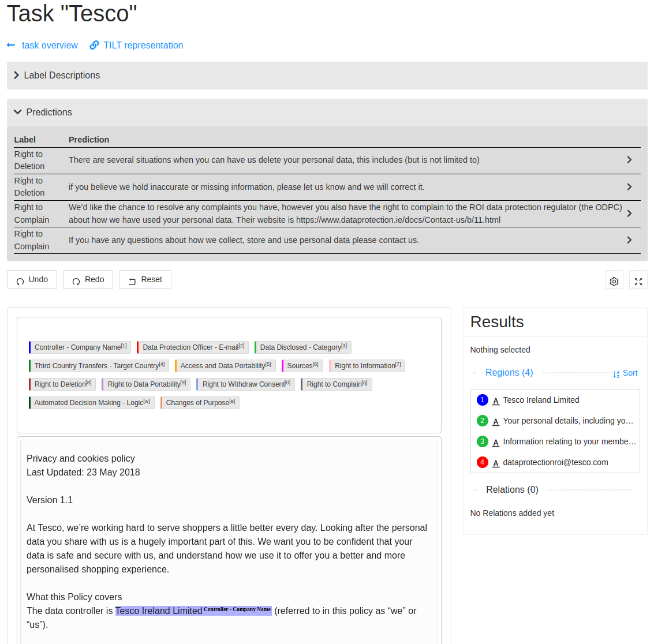
Task: Select the 'Information relating to your membe…' region
Action: [x=555, y=441]
